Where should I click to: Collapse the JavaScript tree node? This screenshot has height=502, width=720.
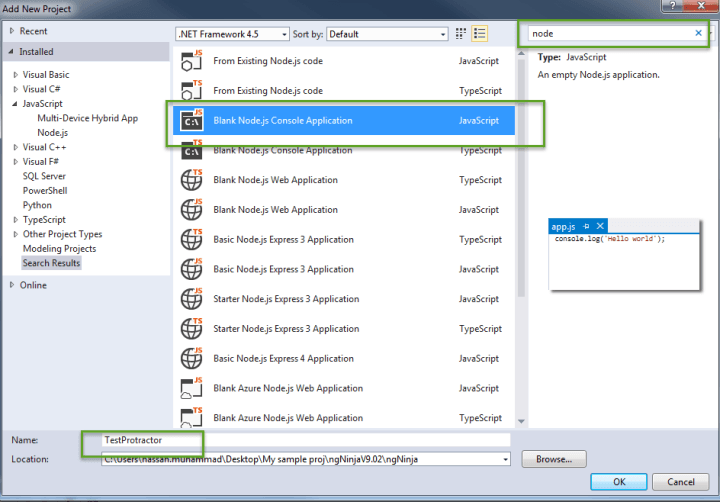(15, 104)
